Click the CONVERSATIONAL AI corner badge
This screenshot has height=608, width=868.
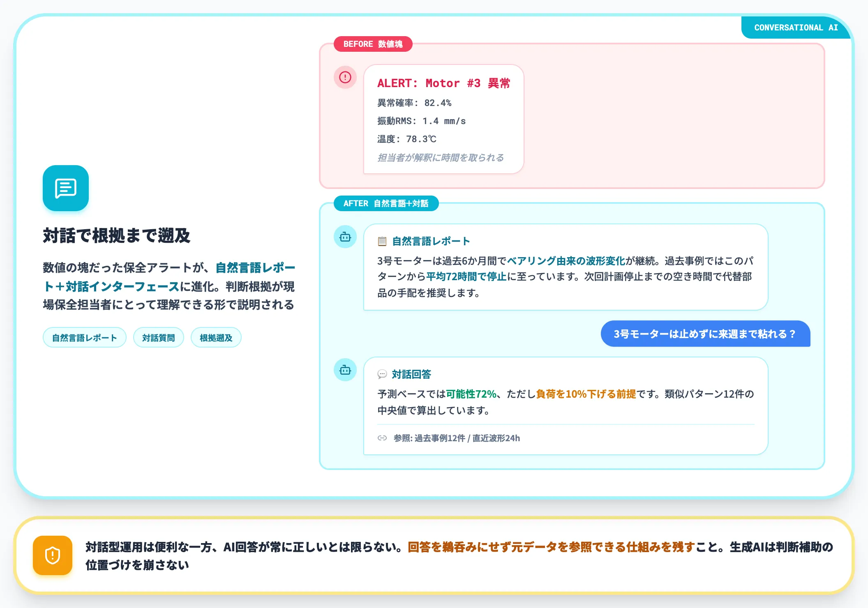796,28
